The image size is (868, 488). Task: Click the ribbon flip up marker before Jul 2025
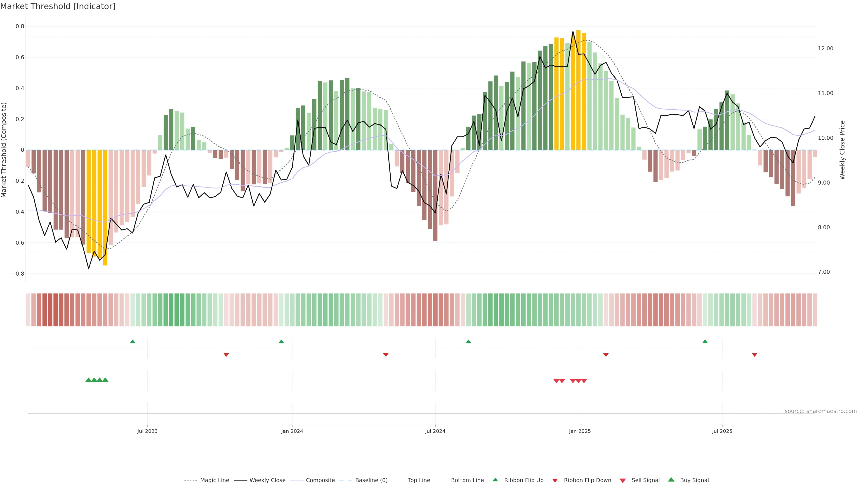705,342
